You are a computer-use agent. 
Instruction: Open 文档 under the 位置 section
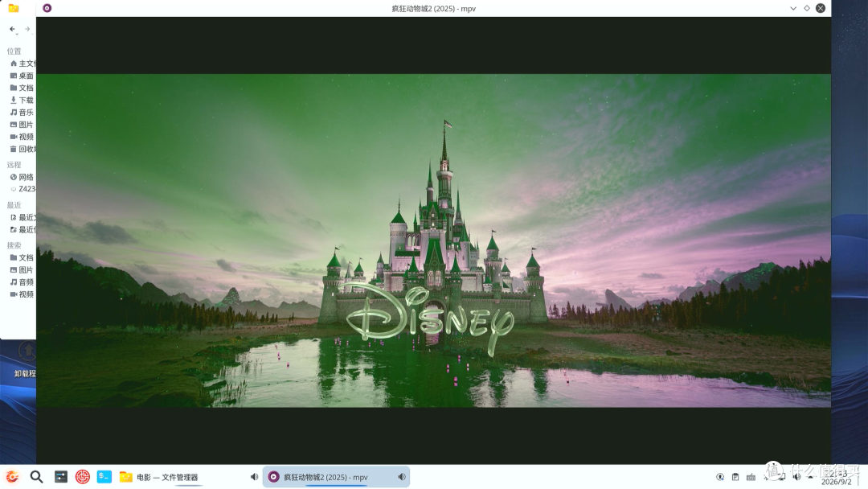coord(23,88)
